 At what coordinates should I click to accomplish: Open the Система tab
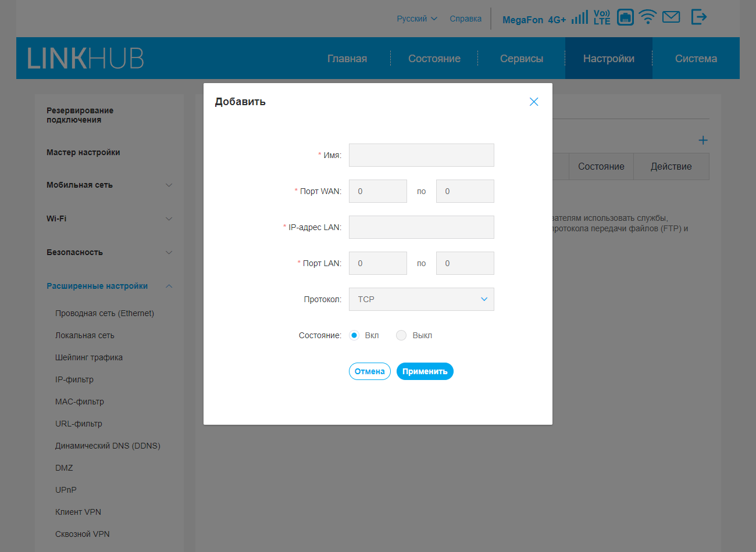(x=696, y=58)
